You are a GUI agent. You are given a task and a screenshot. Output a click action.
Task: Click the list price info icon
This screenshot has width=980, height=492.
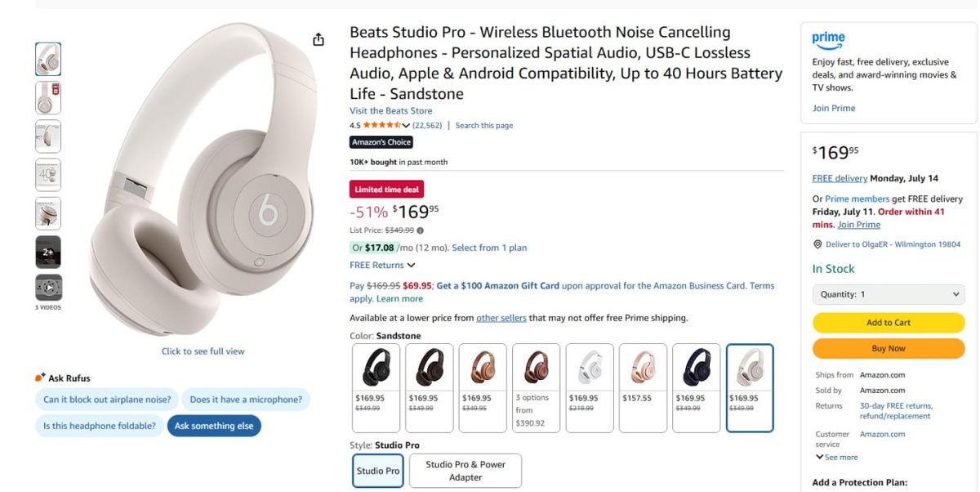pos(421,230)
